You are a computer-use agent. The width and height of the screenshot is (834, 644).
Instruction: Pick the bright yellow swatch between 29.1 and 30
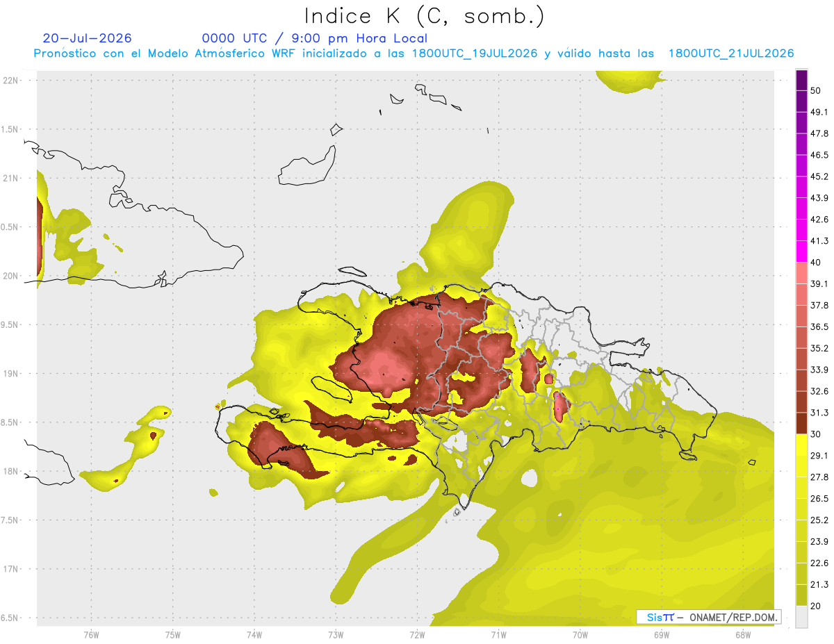coord(801,445)
